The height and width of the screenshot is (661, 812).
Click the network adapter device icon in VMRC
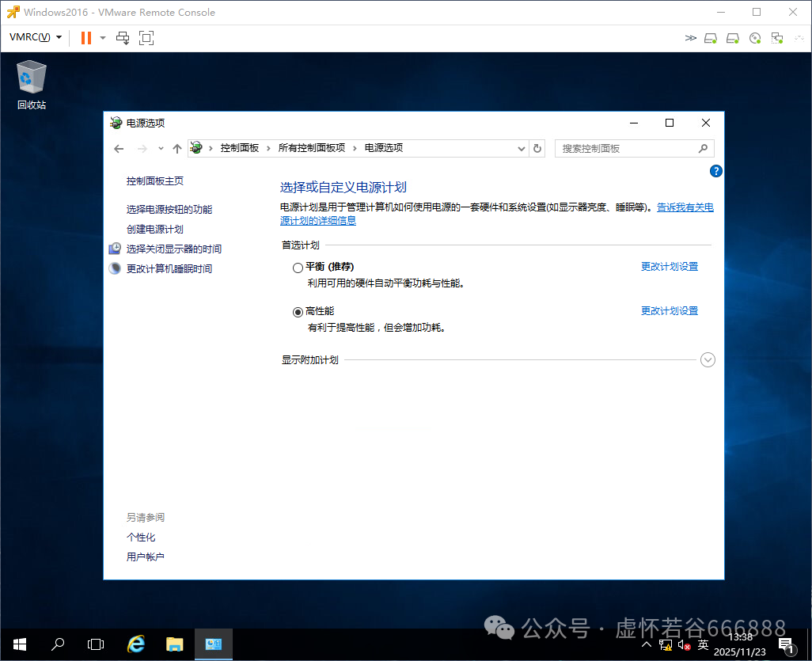tap(777, 38)
